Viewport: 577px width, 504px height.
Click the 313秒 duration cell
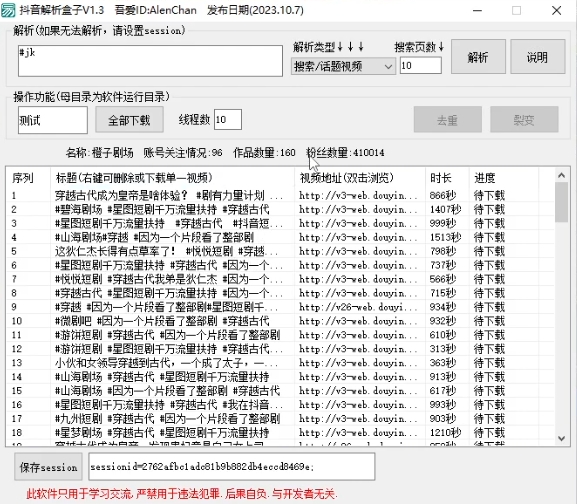point(443,349)
